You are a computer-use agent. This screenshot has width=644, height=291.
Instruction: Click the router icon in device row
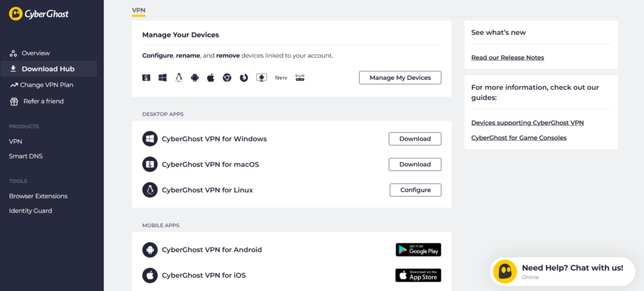(299, 78)
